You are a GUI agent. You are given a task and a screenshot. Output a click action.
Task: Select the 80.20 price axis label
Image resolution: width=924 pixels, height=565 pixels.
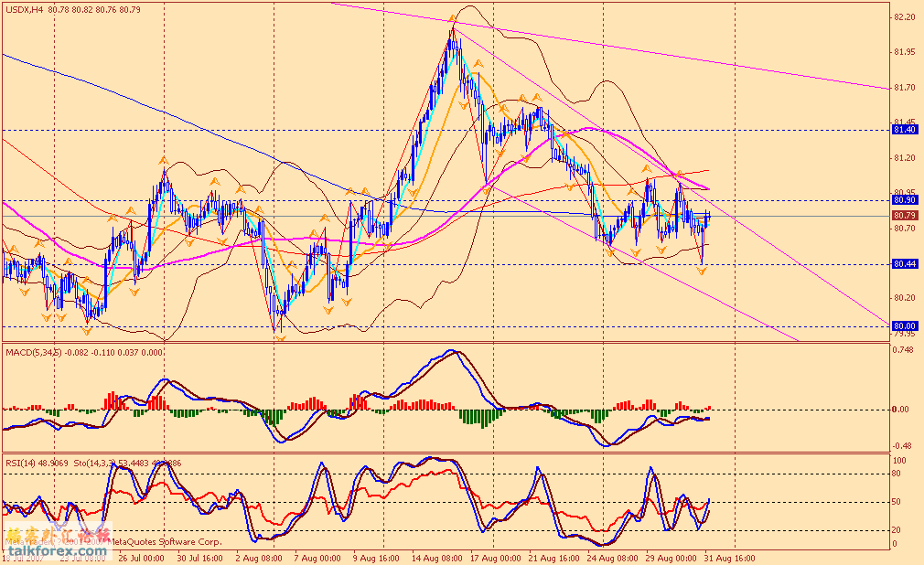(x=905, y=298)
